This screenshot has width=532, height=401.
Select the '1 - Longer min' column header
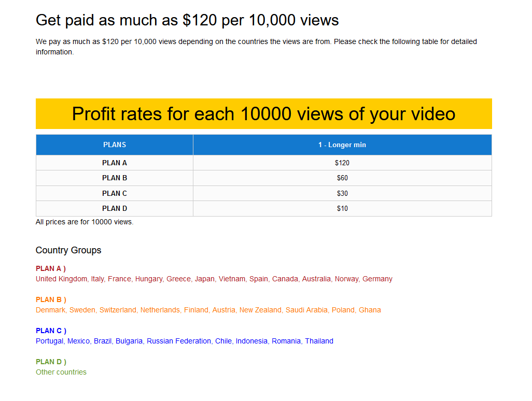click(x=342, y=145)
